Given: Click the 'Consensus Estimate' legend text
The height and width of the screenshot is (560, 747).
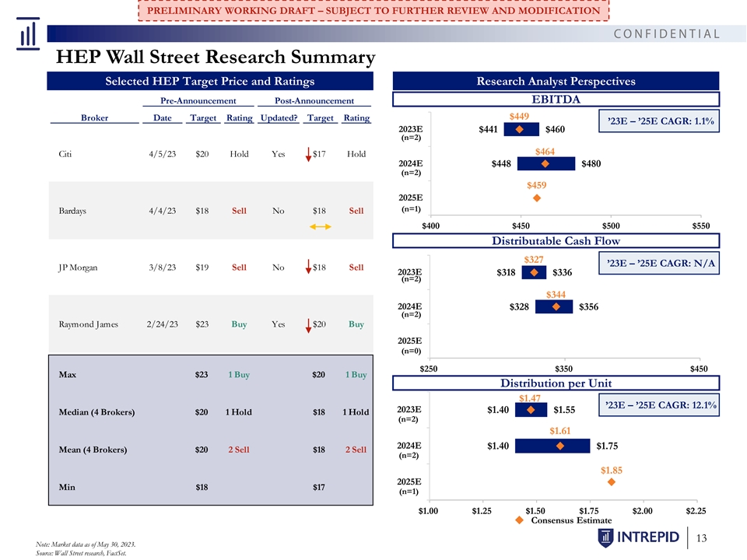Looking at the screenshot, I should click(571, 520).
